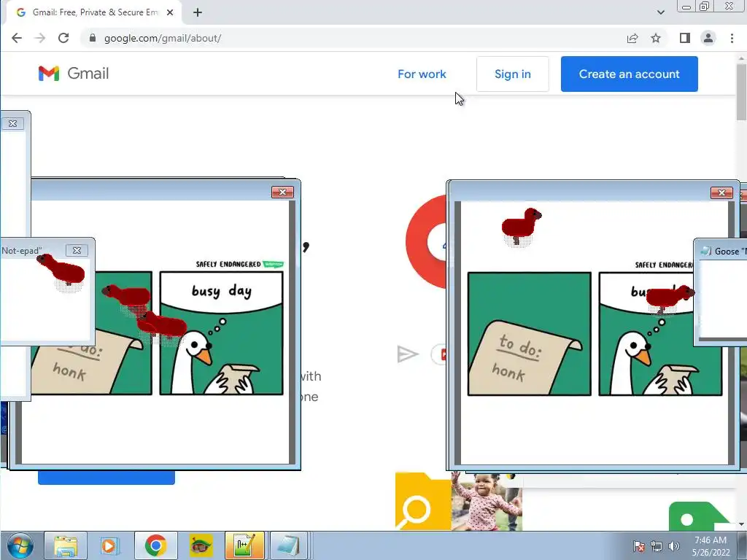747x560 pixels.
Task: Close the Gmail browser tab
Action: click(x=170, y=12)
